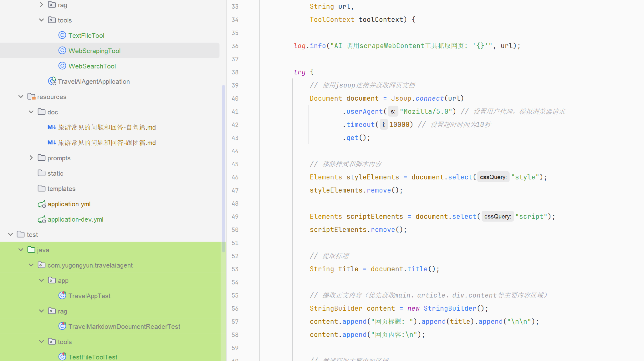This screenshot has width=644, height=361.
Task: Click the TextFileTool class icon
Action: tap(62, 35)
